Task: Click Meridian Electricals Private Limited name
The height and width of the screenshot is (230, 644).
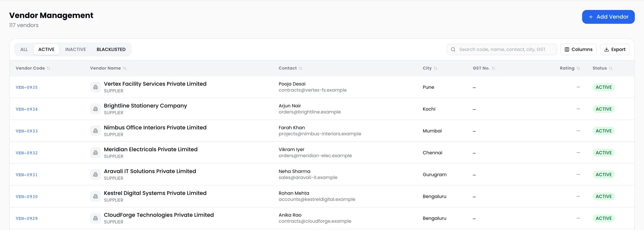Action: 151,149
